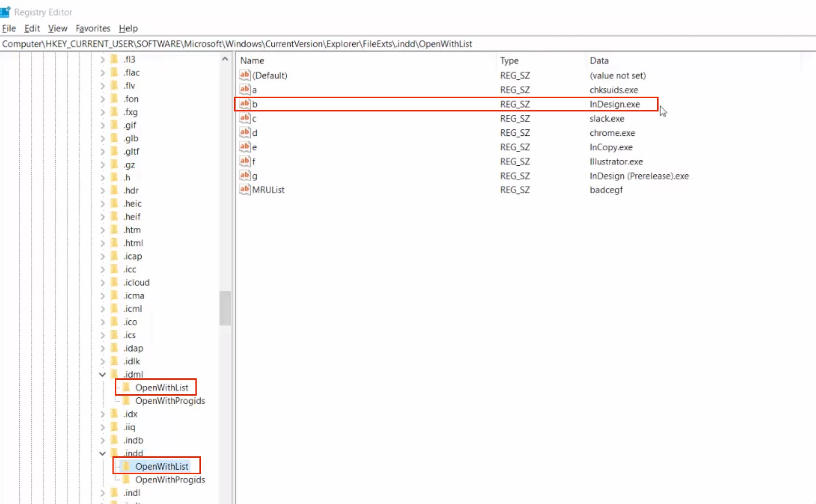Expand the .htm key
The image size is (816, 504).
coord(102,230)
